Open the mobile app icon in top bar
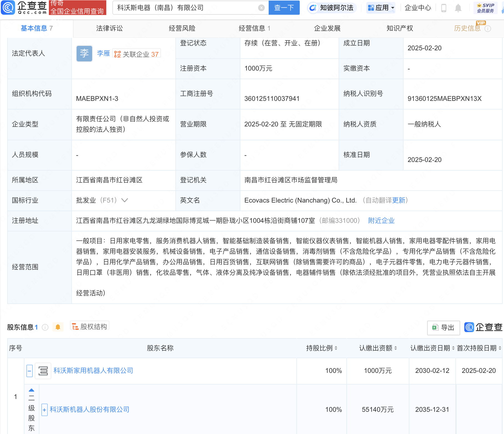This screenshot has height=434, width=504. [x=443, y=8]
